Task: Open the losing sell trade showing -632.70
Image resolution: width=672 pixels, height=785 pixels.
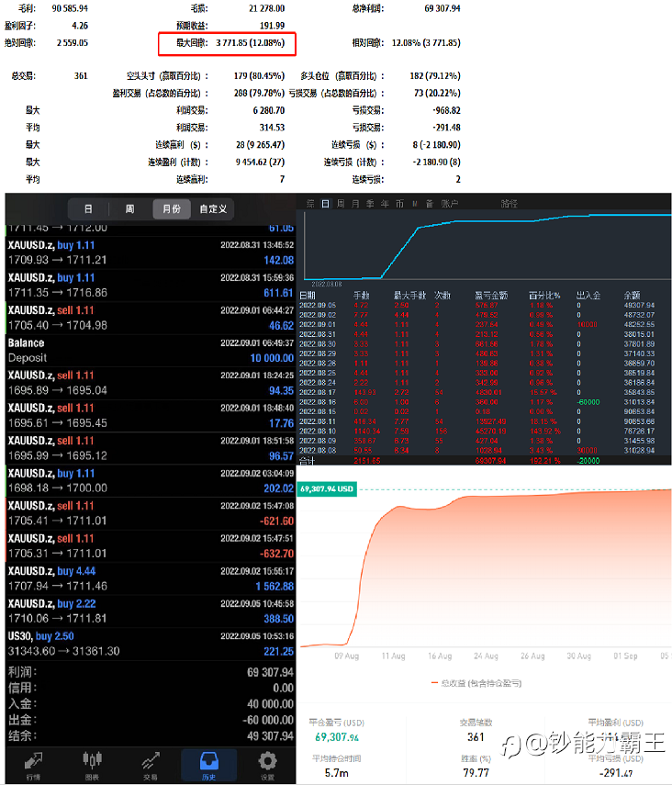Action: (151, 545)
